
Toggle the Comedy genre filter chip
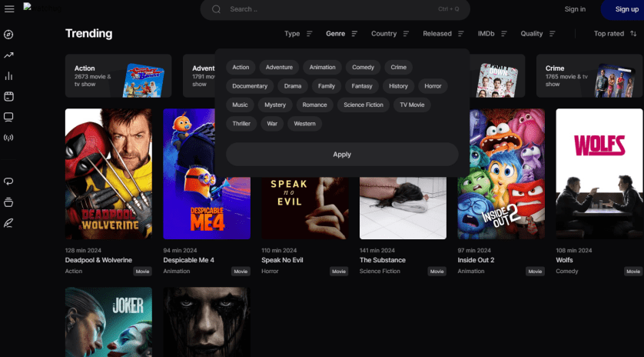point(363,68)
